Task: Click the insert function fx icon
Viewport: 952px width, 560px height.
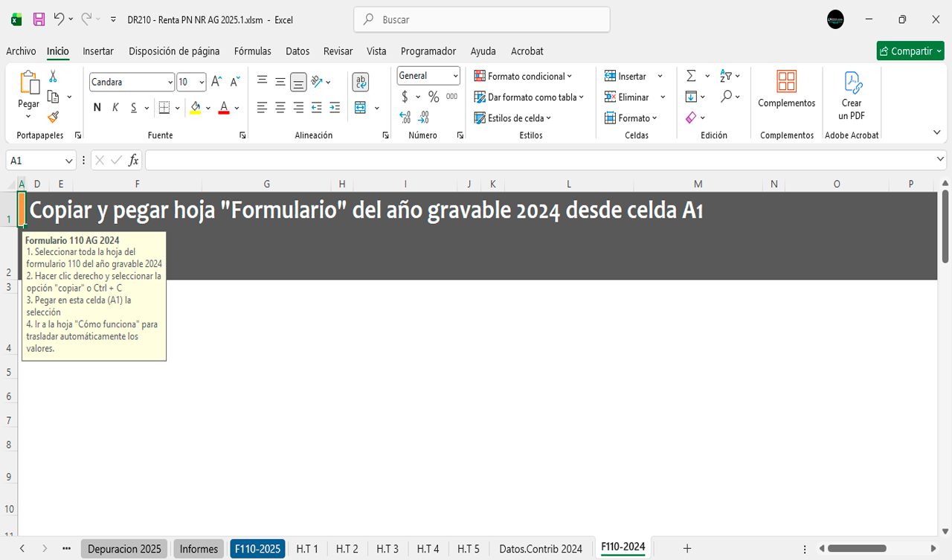Action: pos(134,160)
